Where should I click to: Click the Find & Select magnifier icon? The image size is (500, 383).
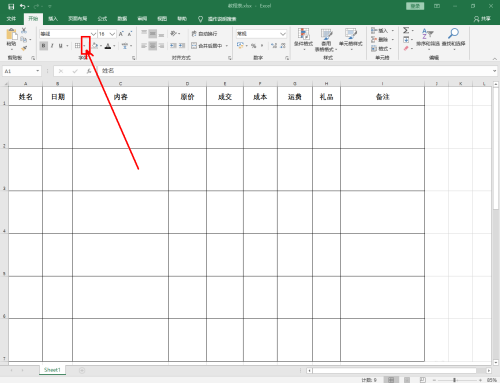click(453, 33)
